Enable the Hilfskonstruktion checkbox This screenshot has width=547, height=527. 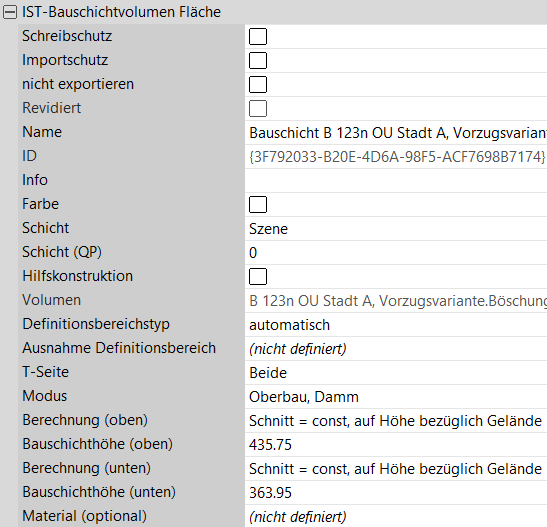pyautogui.click(x=258, y=277)
